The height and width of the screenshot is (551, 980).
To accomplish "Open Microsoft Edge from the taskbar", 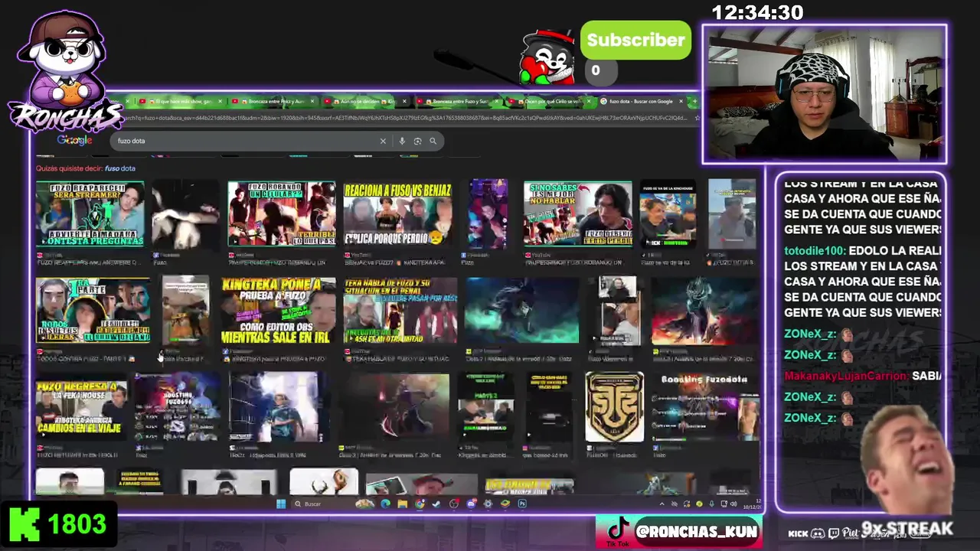I will pyautogui.click(x=385, y=504).
